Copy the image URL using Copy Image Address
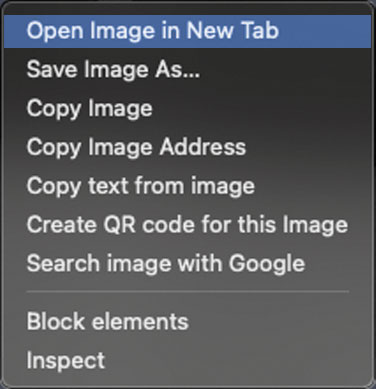The height and width of the screenshot is (389, 376). (188, 147)
